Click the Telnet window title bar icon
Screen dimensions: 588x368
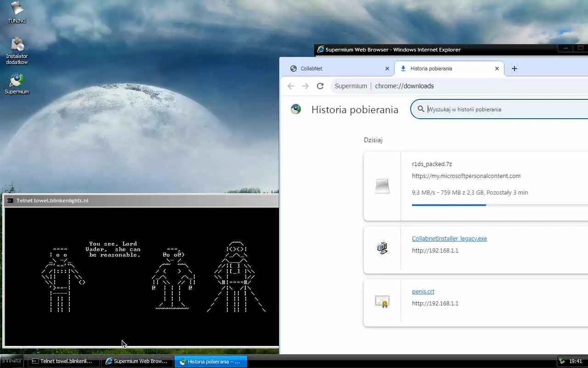coord(10,201)
